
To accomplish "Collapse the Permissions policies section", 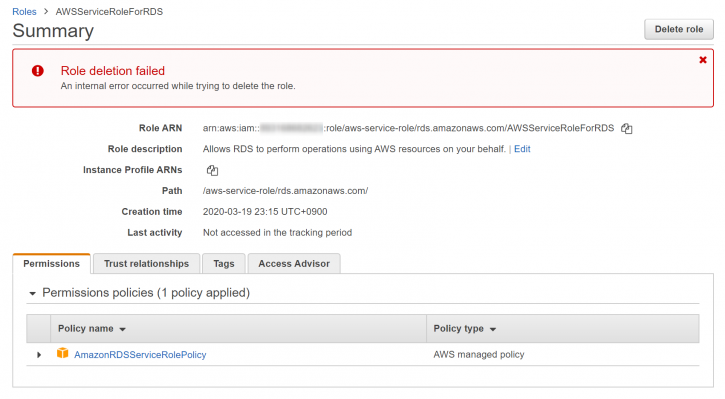I will (32, 293).
